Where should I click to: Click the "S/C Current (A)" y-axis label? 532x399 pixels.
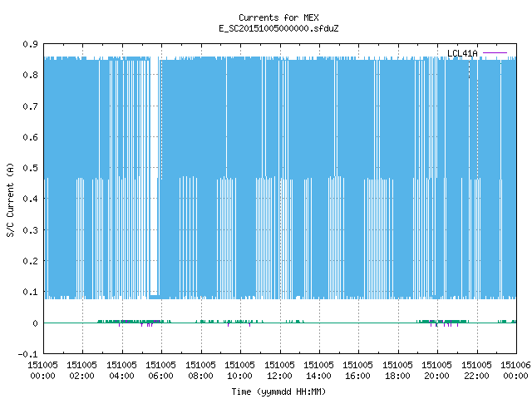[11, 199]
